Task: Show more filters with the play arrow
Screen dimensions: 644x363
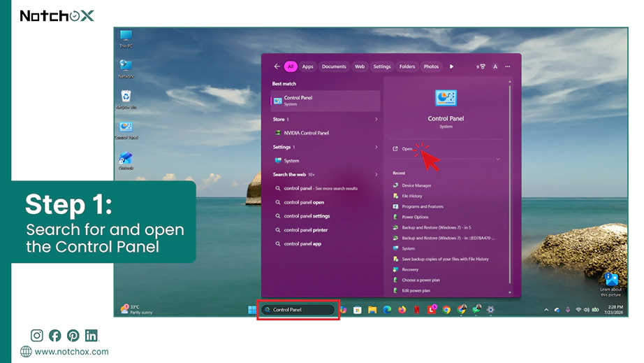Action: 451,66
